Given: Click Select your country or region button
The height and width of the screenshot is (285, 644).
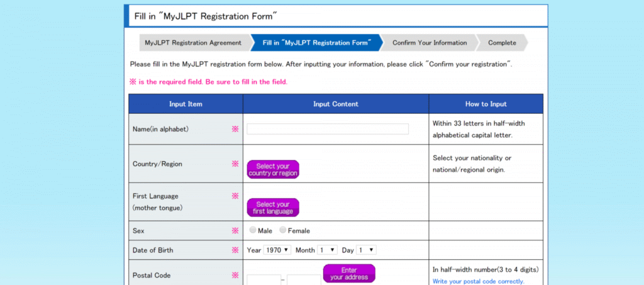Looking at the screenshot, I should click(x=273, y=170).
